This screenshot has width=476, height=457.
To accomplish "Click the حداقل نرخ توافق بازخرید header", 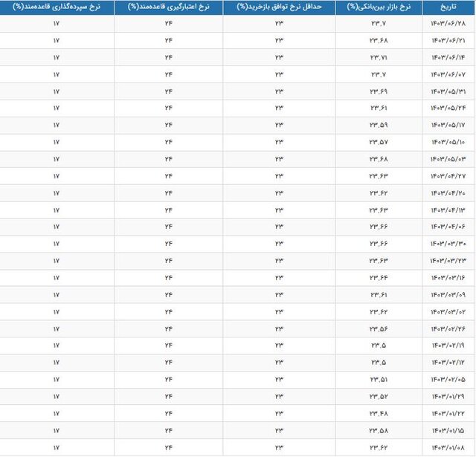I will click(280, 7).
